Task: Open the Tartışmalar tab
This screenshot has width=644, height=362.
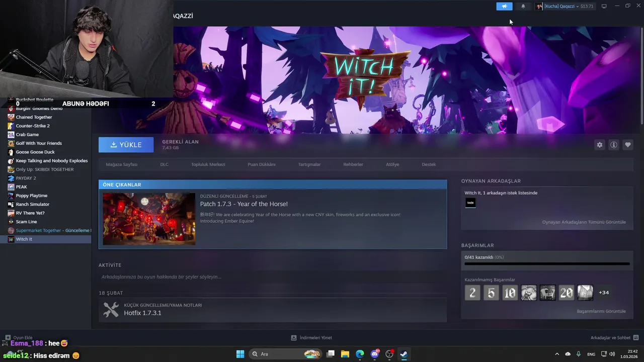Action: 309,164
